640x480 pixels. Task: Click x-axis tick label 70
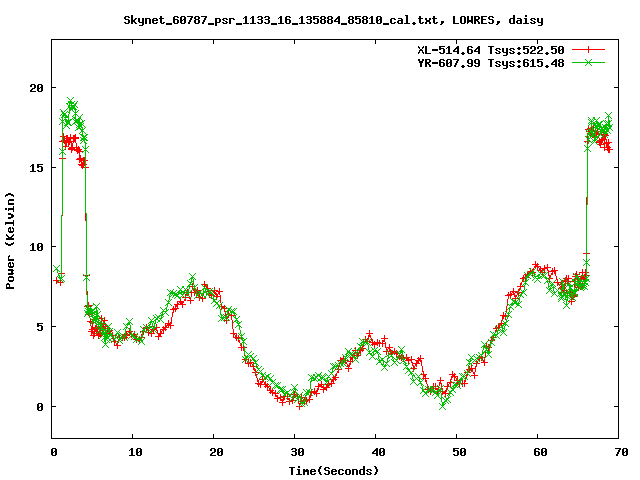(621, 452)
